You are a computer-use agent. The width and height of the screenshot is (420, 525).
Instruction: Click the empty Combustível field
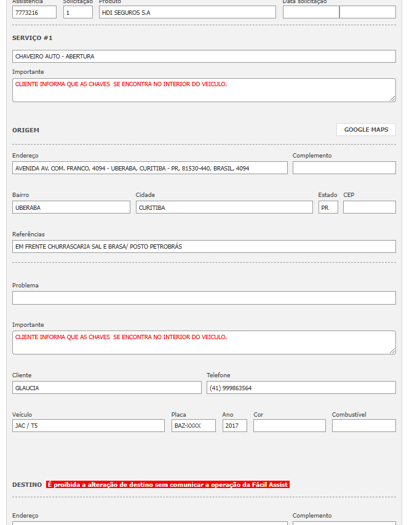click(363, 426)
